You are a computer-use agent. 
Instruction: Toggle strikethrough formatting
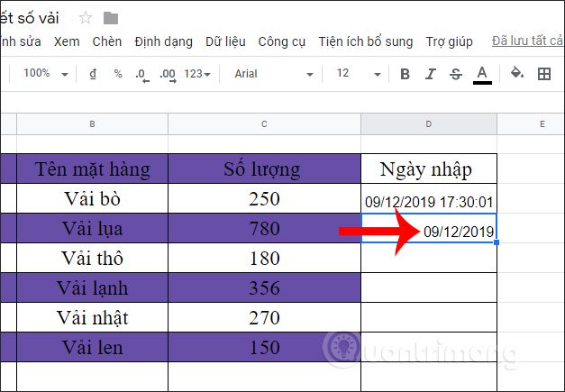(x=456, y=74)
